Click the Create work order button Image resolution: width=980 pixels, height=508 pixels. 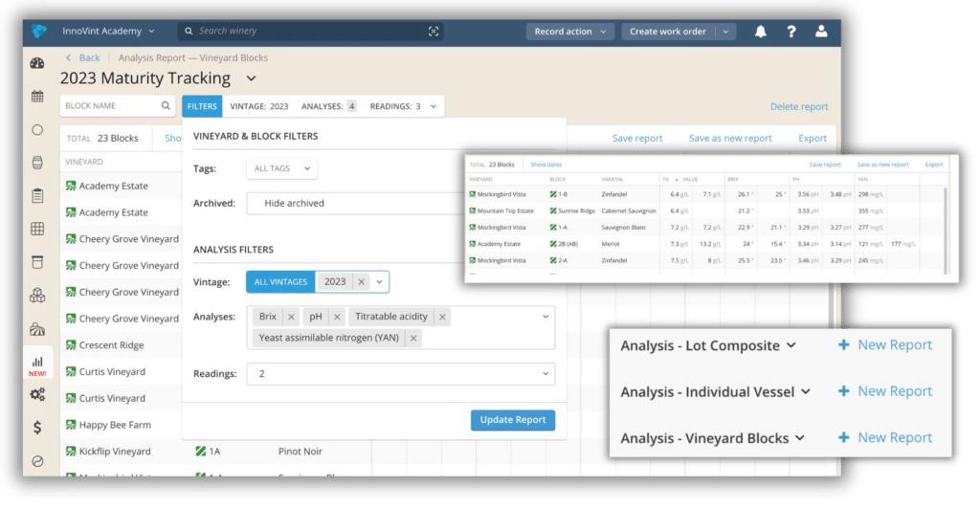(667, 32)
